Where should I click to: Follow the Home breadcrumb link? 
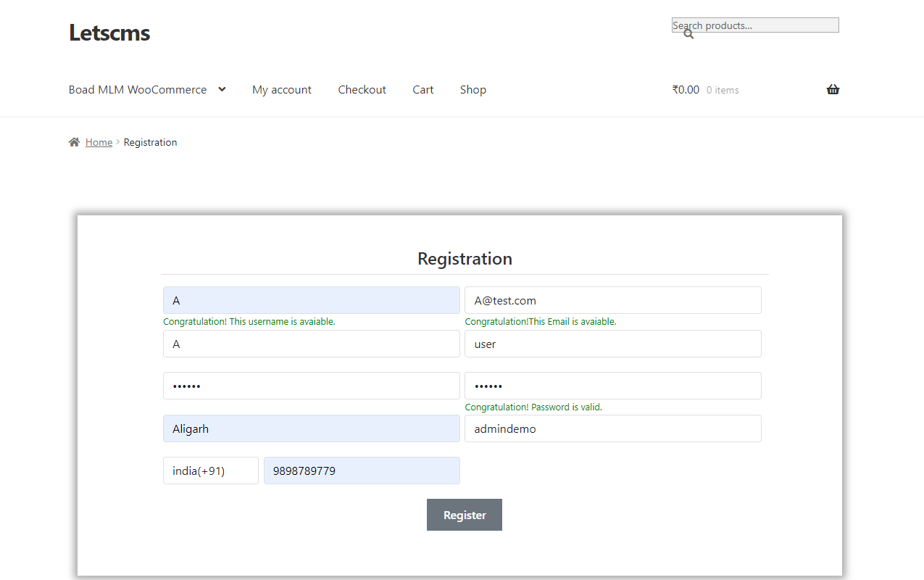[99, 141]
